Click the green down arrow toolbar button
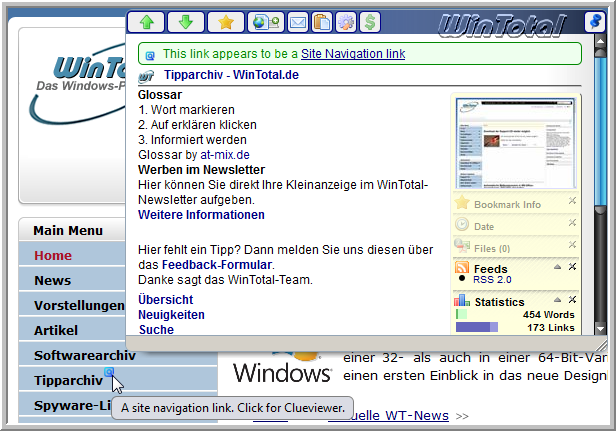The height and width of the screenshot is (431, 616). [x=186, y=22]
